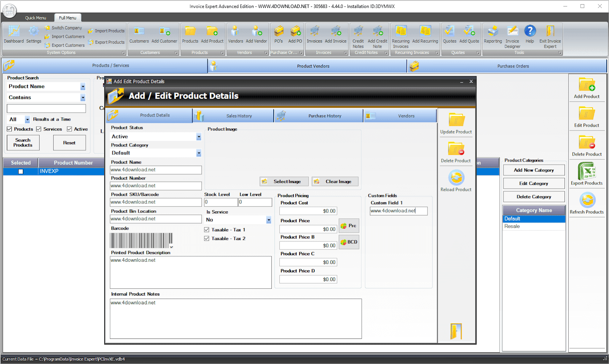Launch the Invoice Designer

click(x=512, y=37)
